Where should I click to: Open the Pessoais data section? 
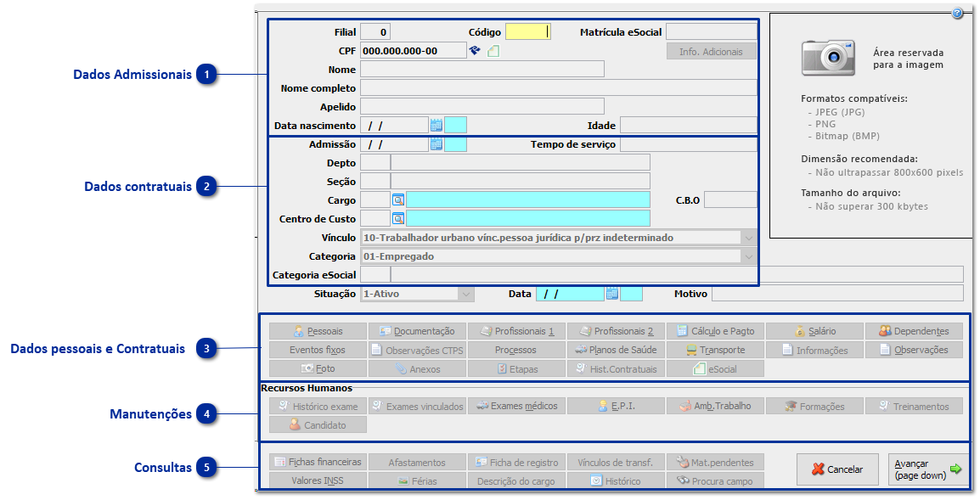pyautogui.click(x=318, y=331)
